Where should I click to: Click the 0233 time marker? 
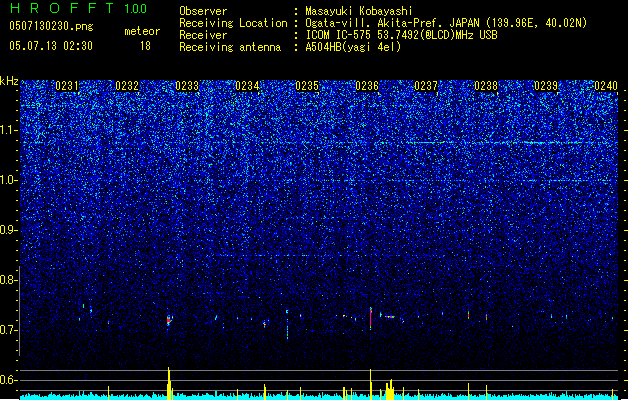point(187,86)
